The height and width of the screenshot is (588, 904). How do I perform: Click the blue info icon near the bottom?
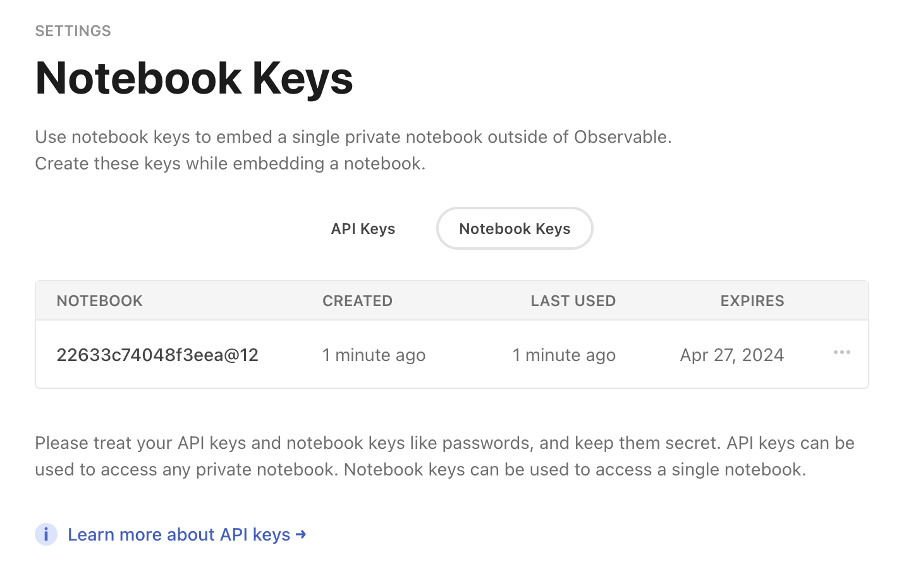[x=46, y=534]
